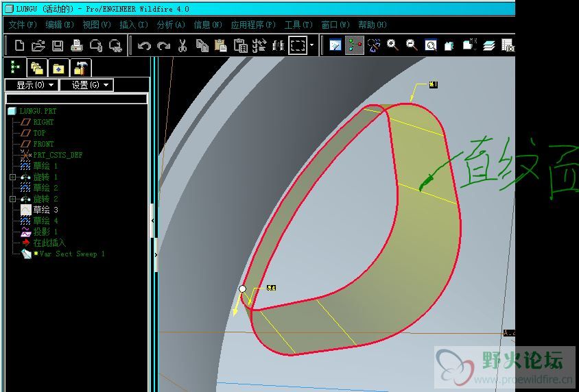Select 草绘 4 sketch feature
Image resolution: width=579 pixels, height=392 pixels.
point(45,221)
